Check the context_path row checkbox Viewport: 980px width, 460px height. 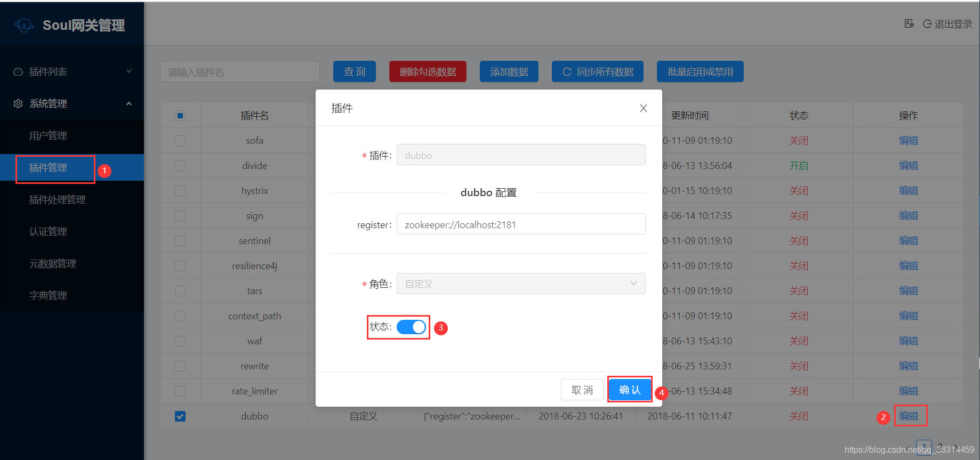coord(180,316)
